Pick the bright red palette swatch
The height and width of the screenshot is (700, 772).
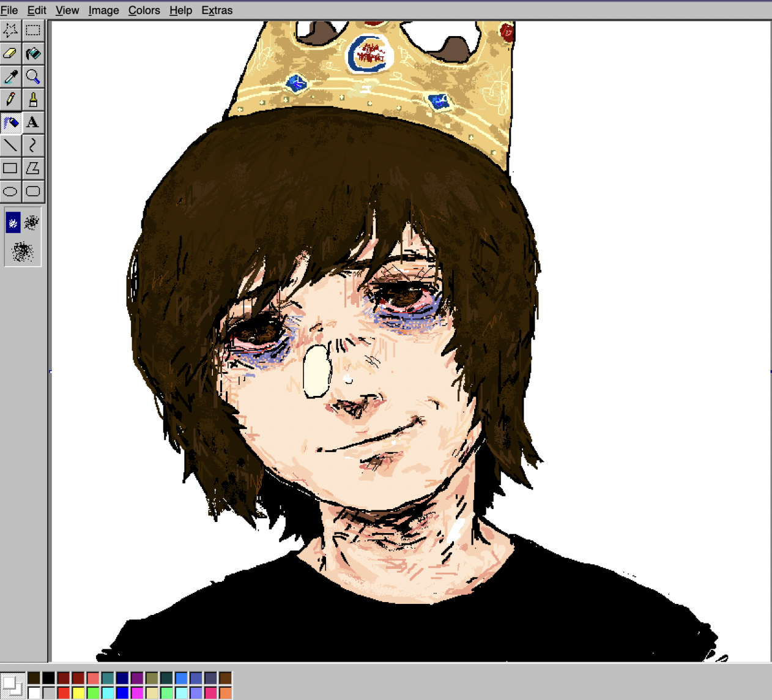point(64,693)
